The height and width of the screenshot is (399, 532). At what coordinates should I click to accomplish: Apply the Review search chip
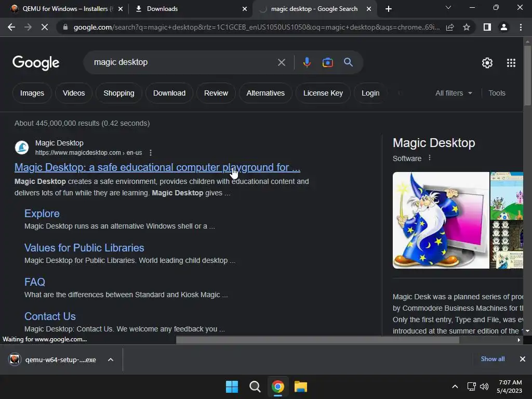click(216, 93)
